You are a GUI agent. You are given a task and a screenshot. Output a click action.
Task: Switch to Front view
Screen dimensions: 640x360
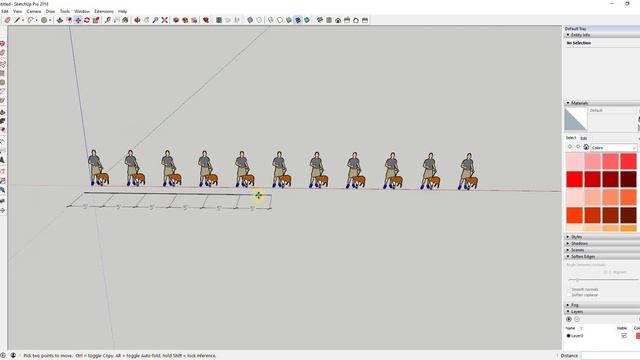tap(338, 20)
